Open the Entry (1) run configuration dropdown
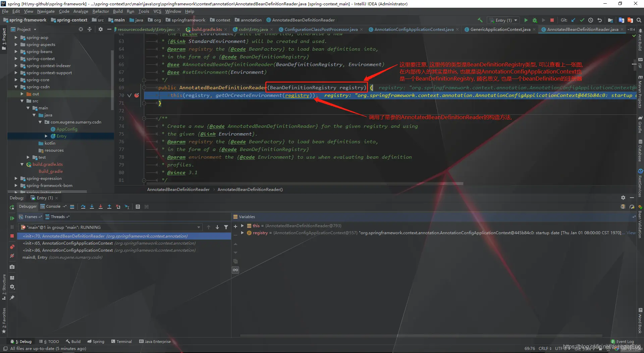Image resolution: width=644 pixels, height=353 pixels. (x=503, y=20)
